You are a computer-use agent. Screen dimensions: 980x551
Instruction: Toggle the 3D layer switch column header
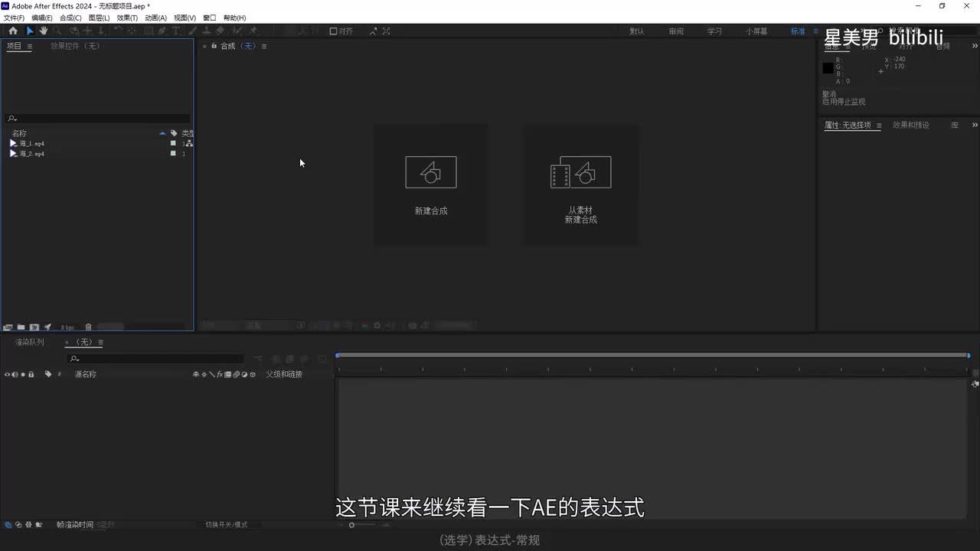(253, 374)
